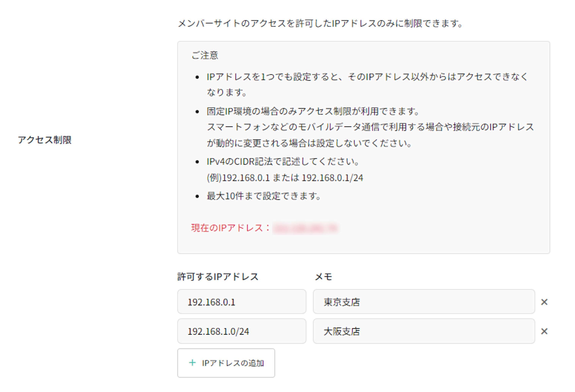Click the 現在のIPアドレス red label
This screenshot has width=575, height=392.
[230, 228]
